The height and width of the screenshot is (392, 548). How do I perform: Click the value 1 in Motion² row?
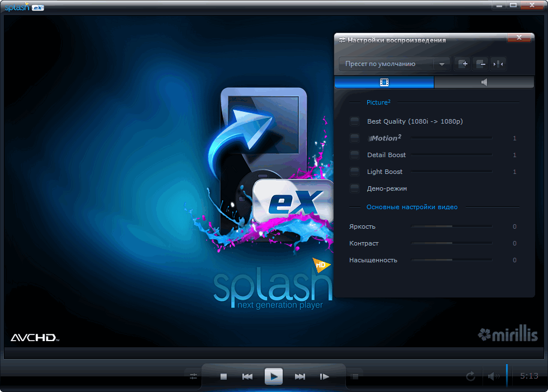(514, 138)
